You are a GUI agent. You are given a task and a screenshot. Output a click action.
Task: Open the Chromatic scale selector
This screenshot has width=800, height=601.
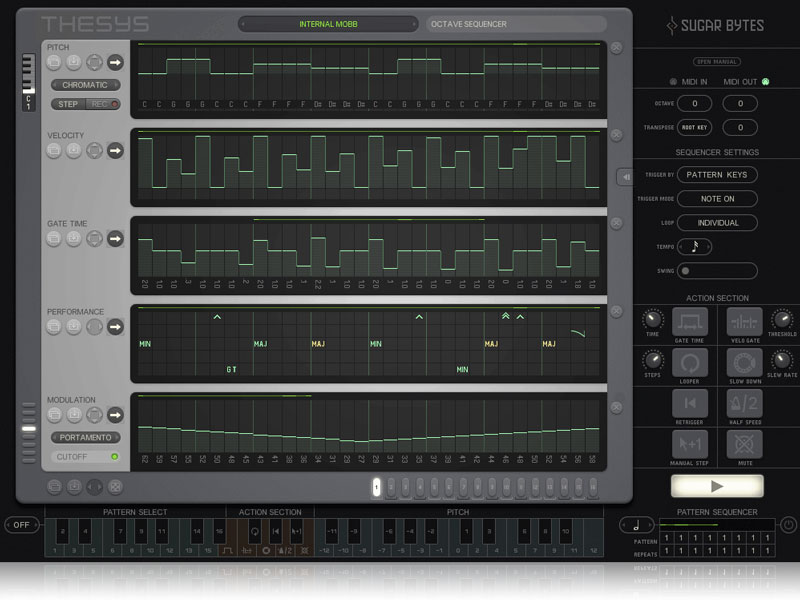tap(85, 85)
